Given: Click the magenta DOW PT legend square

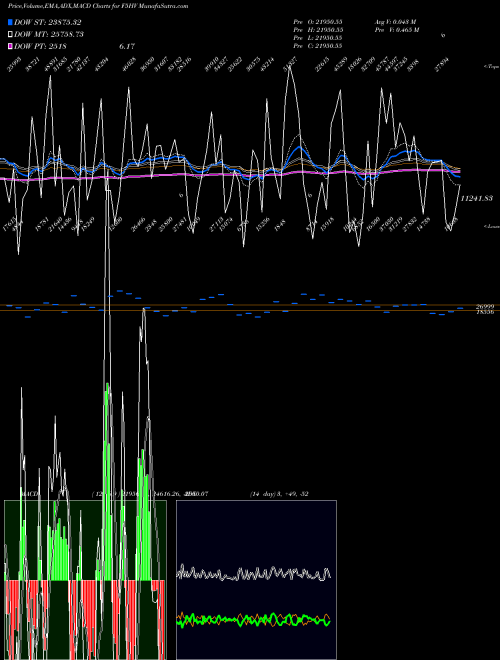Looking at the screenshot, I should (x=10, y=46).
